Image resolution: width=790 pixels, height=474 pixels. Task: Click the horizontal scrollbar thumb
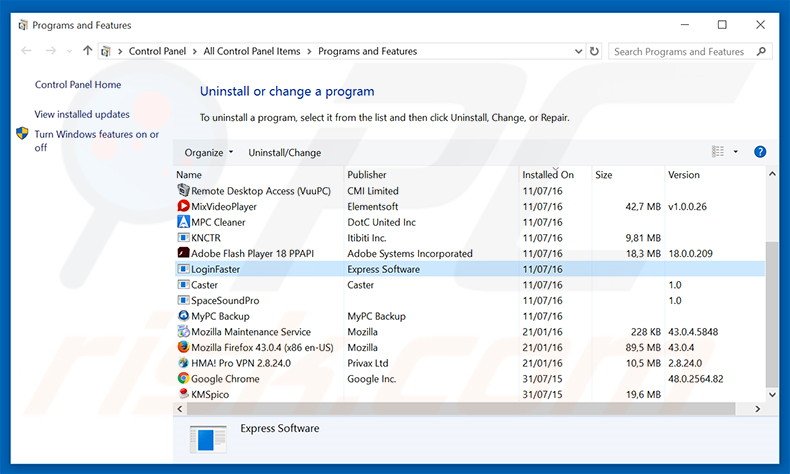point(460,409)
